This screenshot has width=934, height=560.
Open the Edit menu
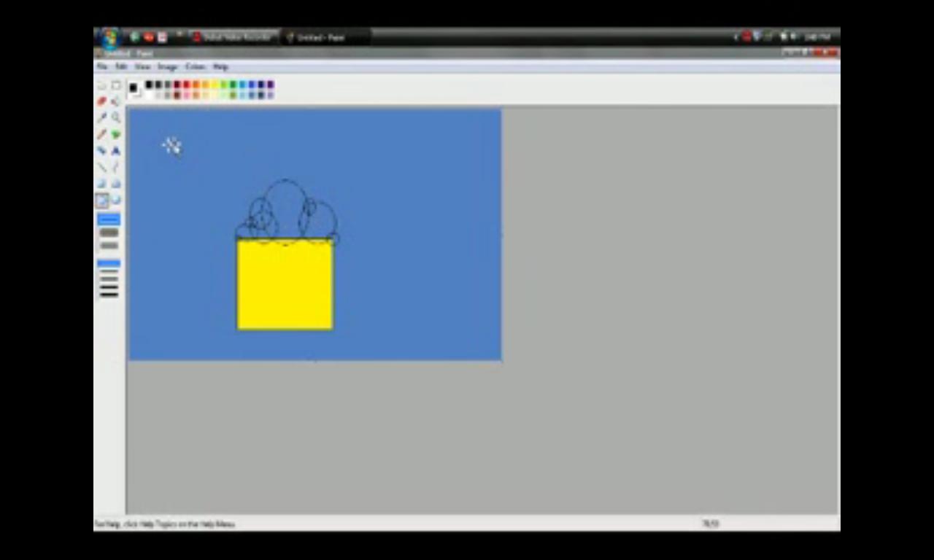(121, 66)
